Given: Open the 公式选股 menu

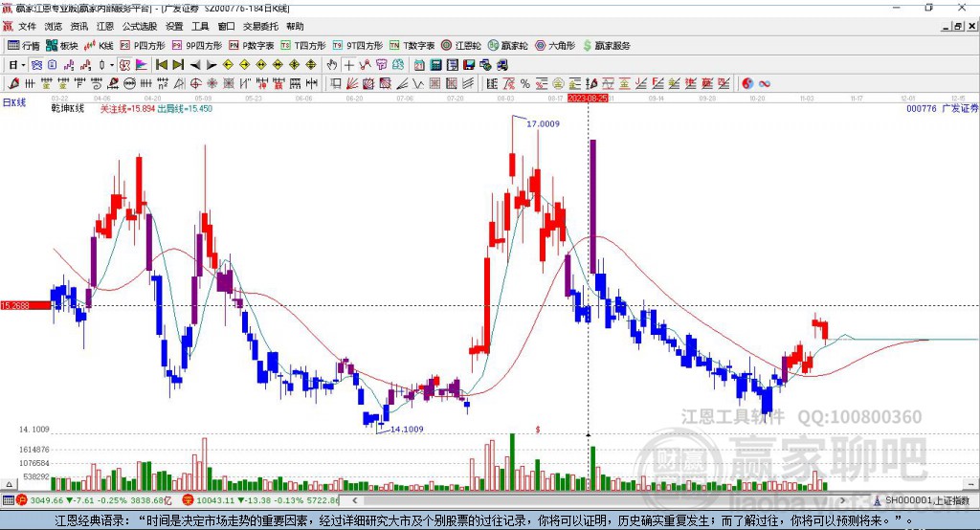Looking at the screenshot, I should pos(140,26).
